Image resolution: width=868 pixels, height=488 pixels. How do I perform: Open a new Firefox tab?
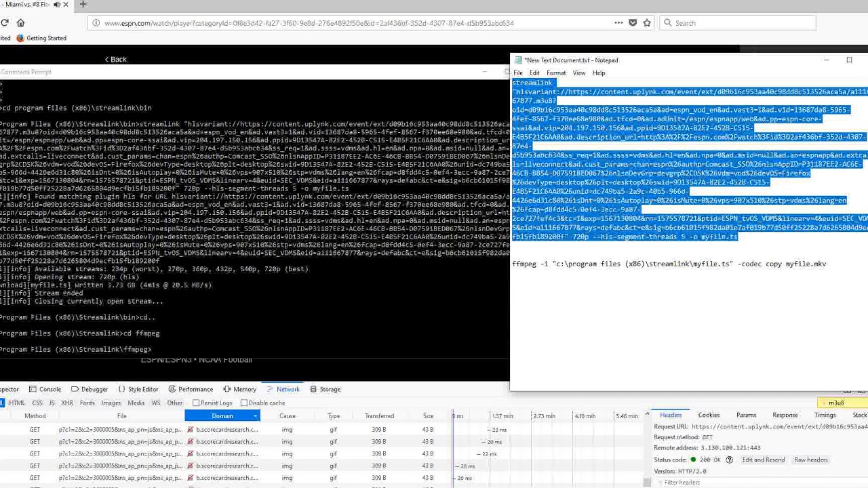(x=83, y=5)
